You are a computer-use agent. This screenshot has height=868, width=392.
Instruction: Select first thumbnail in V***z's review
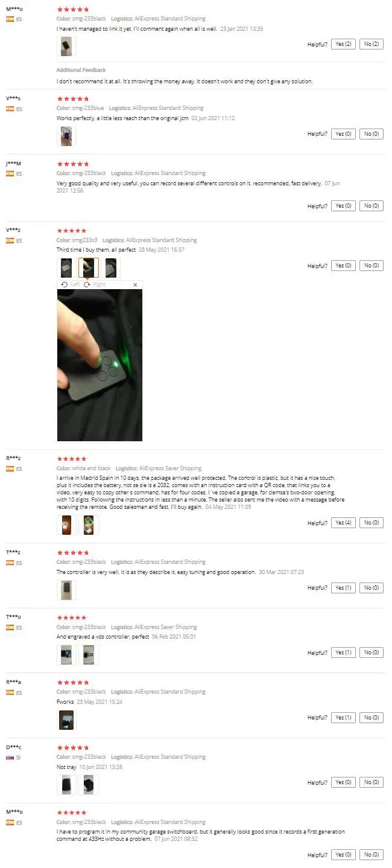[66, 267]
